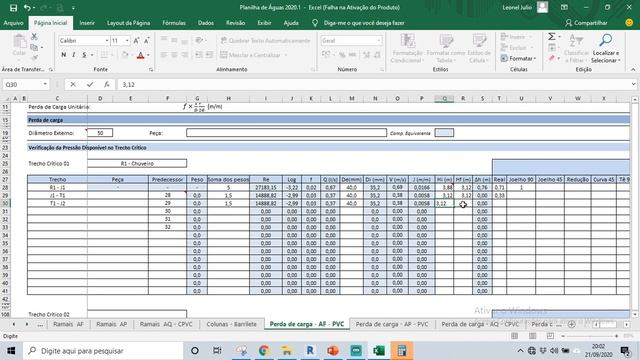Send feedback with the smiley icon
The width and height of the screenshot is (640, 360).
point(629,23)
